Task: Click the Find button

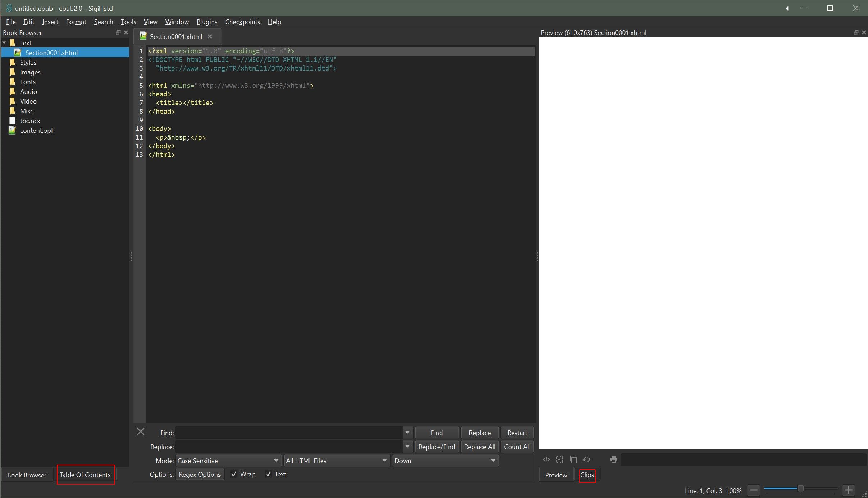Action: point(437,433)
